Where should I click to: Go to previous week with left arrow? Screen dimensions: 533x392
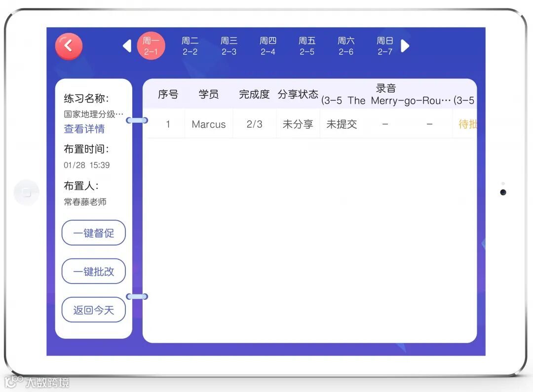127,46
